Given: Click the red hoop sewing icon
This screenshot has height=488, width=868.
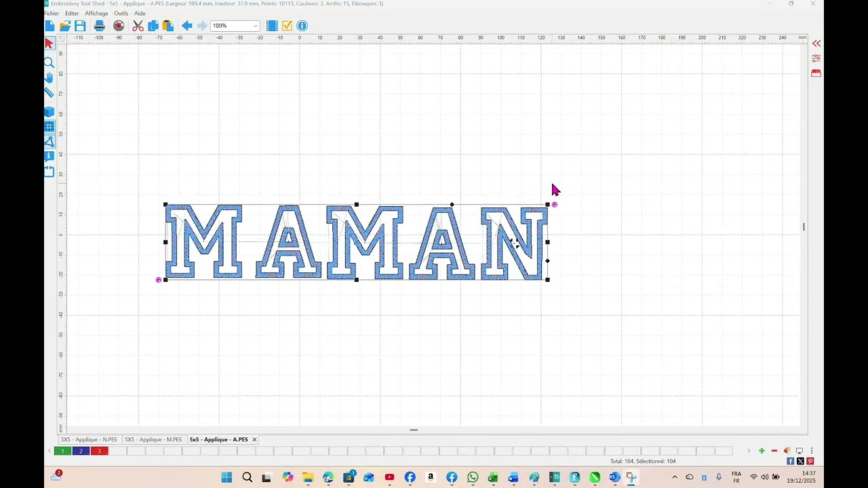Looking at the screenshot, I should [x=119, y=26].
